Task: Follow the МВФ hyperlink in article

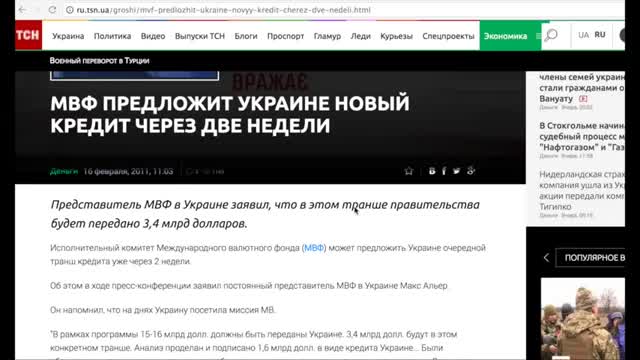Action: [314, 248]
